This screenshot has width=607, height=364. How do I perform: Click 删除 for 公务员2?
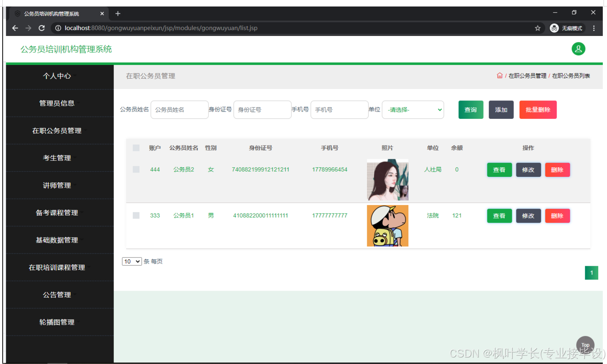click(x=557, y=170)
